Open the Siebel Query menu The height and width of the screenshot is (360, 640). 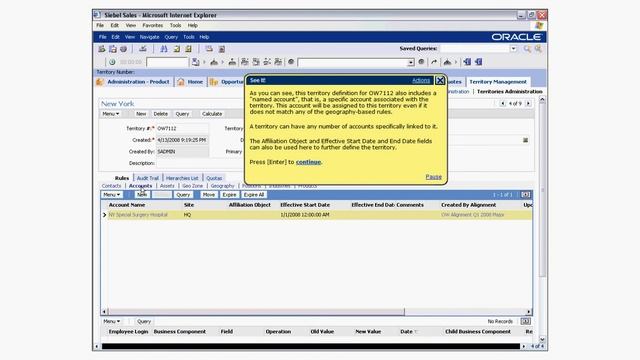[171, 37]
